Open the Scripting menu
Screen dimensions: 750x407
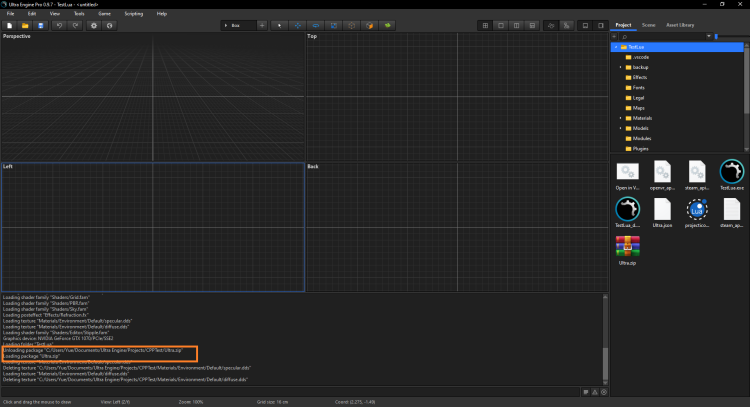pyautogui.click(x=133, y=14)
